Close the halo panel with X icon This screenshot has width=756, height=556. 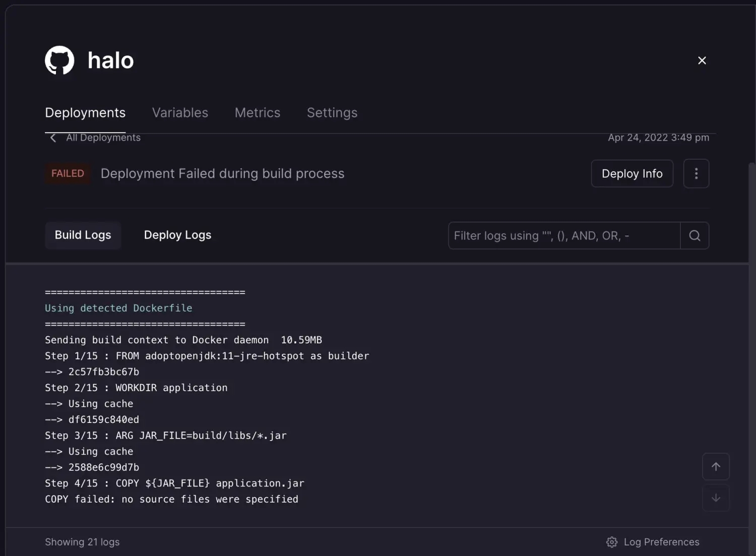pyautogui.click(x=702, y=60)
